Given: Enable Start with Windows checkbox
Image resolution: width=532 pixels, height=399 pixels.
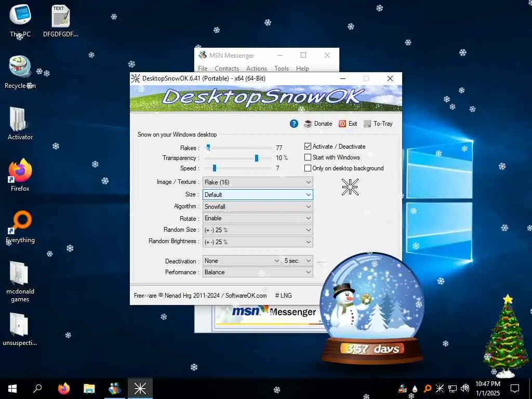Looking at the screenshot, I should [x=308, y=157].
